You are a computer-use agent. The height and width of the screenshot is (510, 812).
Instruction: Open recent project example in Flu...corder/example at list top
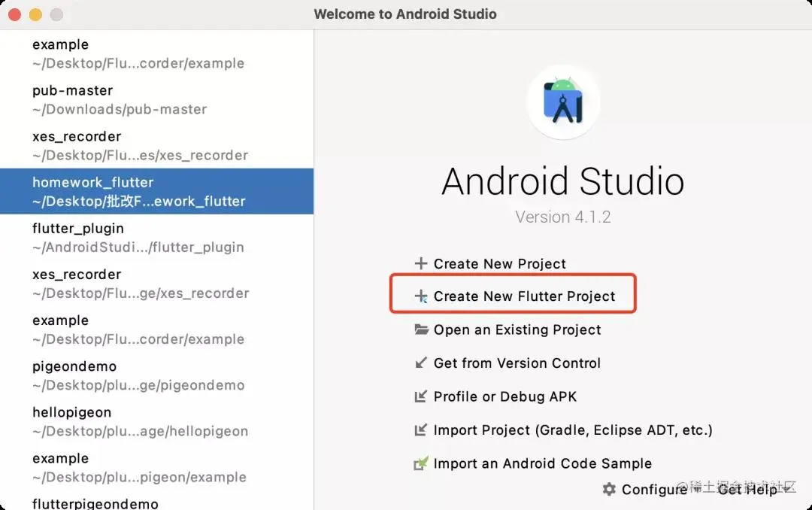(157, 53)
